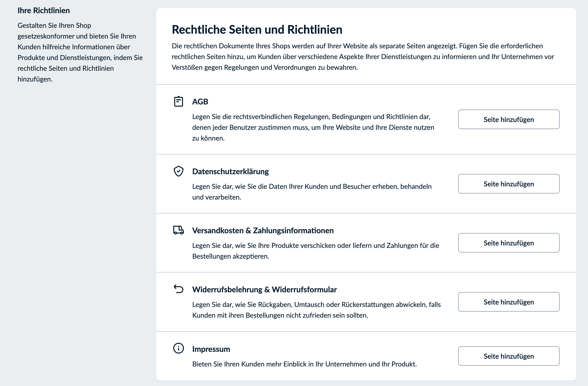Click Seite hinzufügen for Widerrufsbelehrung
The image size is (588, 386).
508,302
